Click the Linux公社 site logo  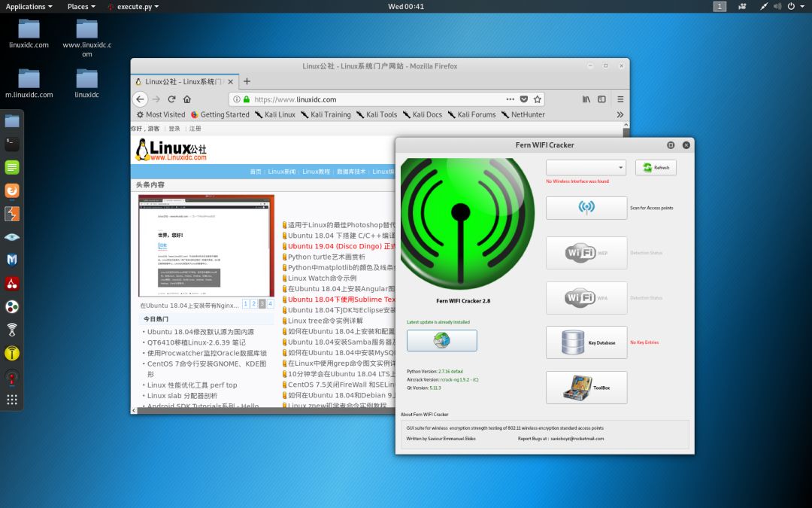point(171,149)
